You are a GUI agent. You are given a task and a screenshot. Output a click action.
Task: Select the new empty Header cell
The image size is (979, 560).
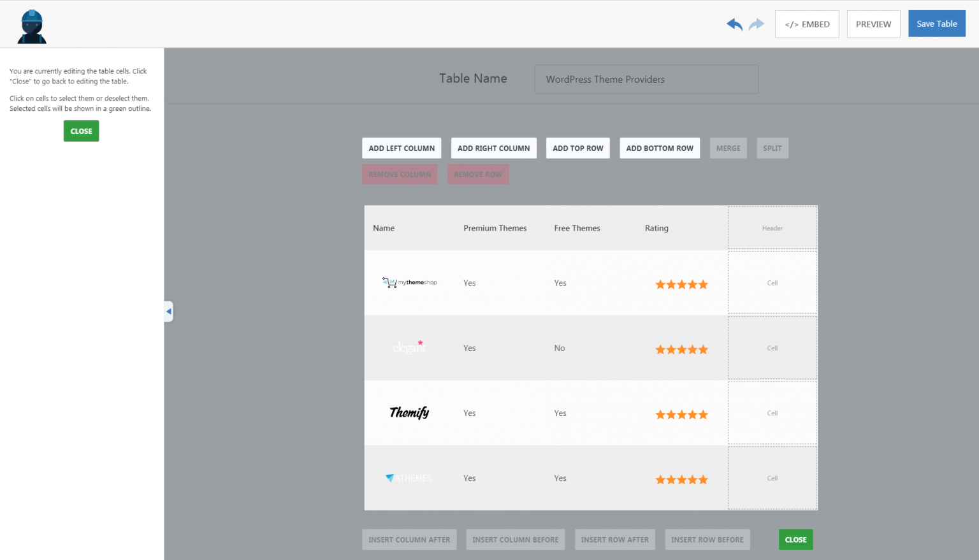(772, 228)
